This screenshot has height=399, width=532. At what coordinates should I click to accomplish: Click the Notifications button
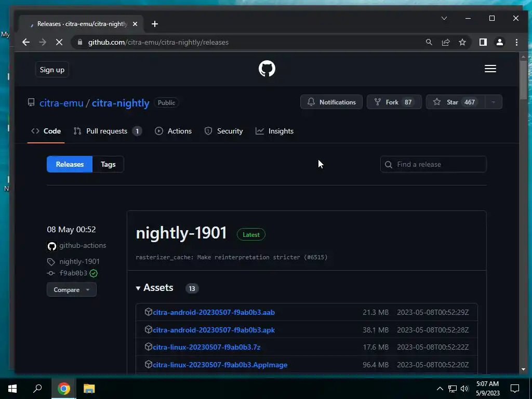[331, 102]
